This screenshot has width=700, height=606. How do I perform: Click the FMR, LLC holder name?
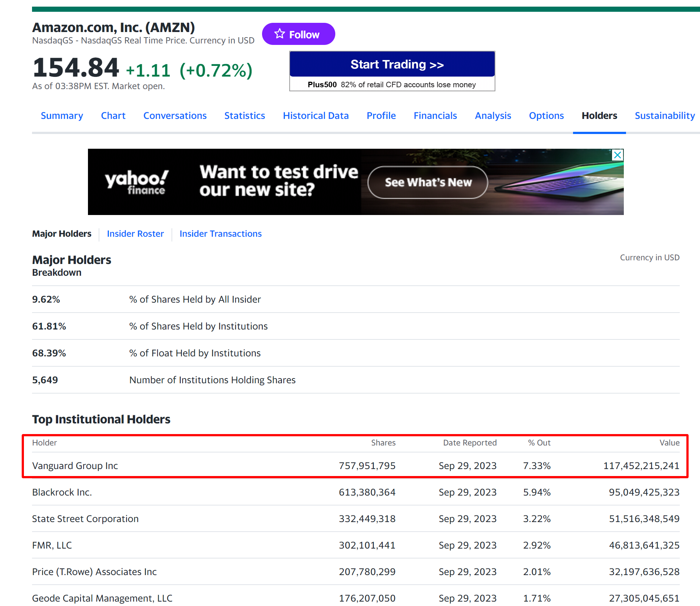point(52,545)
